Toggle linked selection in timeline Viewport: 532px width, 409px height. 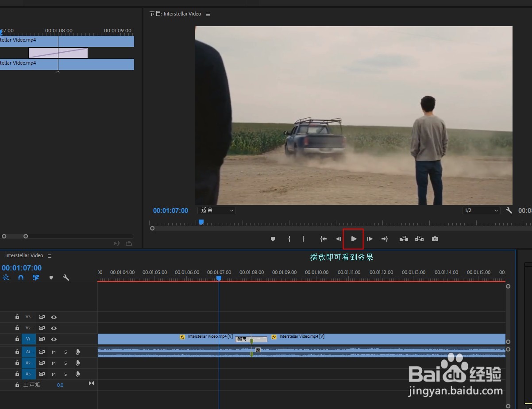36,278
